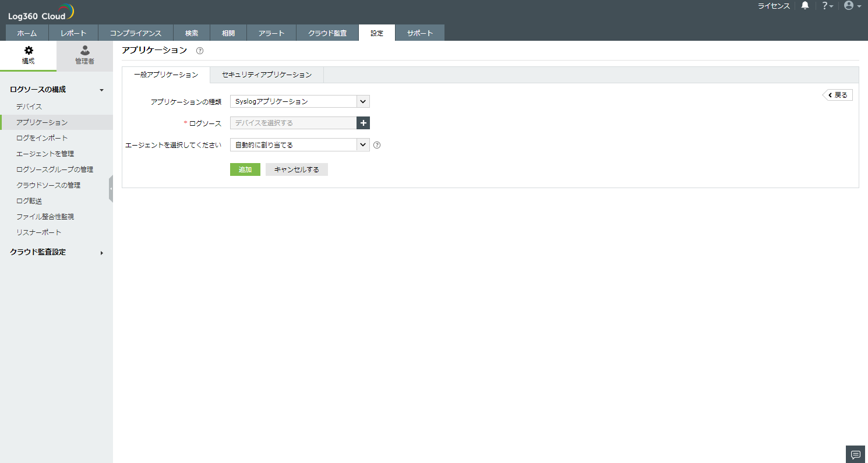868x463 pixels.
Task: Open the クラウド監査 tab
Action: pos(327,33)
